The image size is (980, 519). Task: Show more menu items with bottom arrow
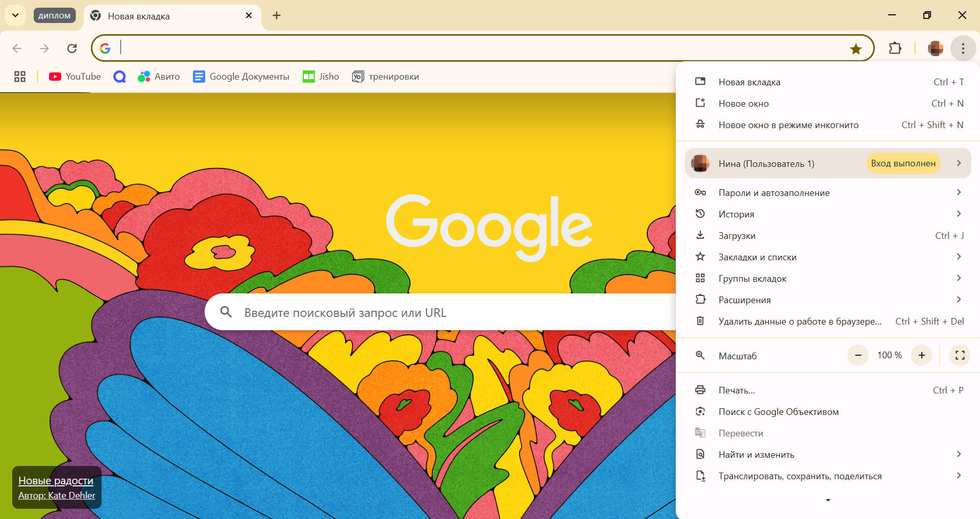tap(828, 500)
